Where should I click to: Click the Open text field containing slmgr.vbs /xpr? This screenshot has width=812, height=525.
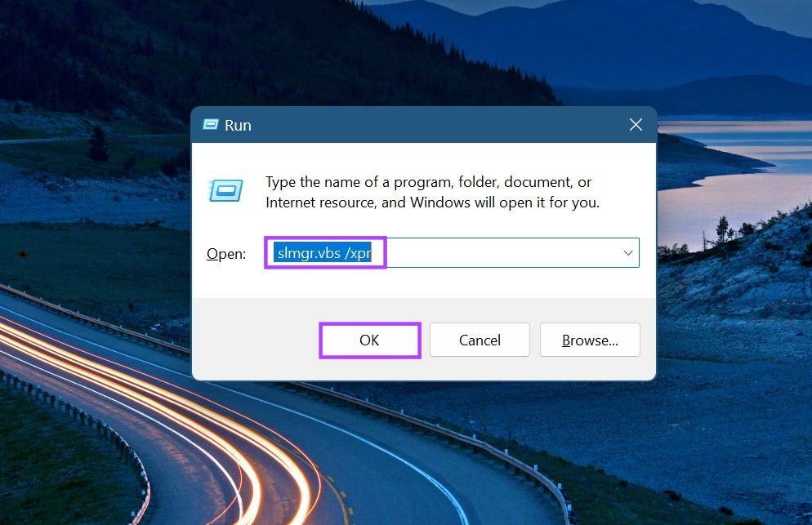(x=452, y=253)
